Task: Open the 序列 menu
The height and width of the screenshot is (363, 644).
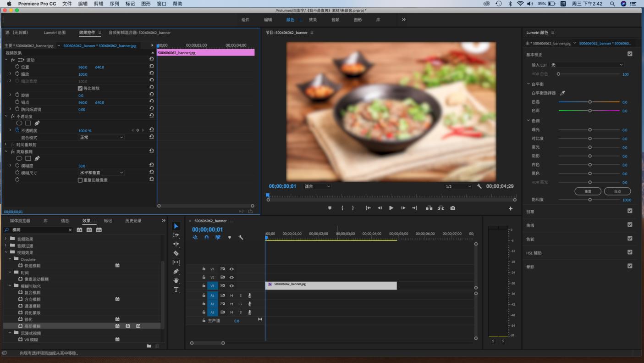Action: [x=114, y=4]
